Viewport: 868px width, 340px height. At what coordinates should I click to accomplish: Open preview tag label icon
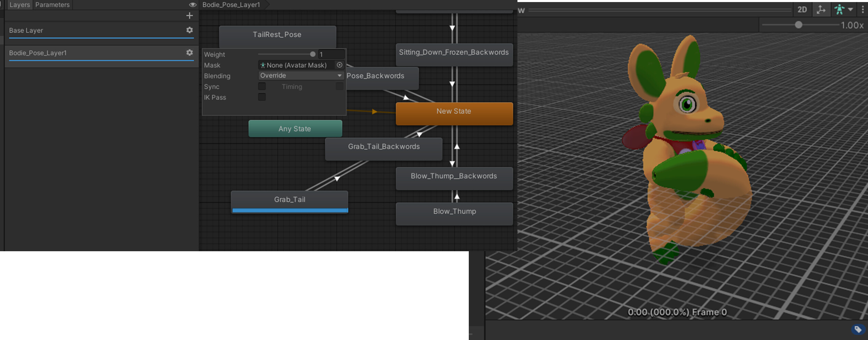858,329
